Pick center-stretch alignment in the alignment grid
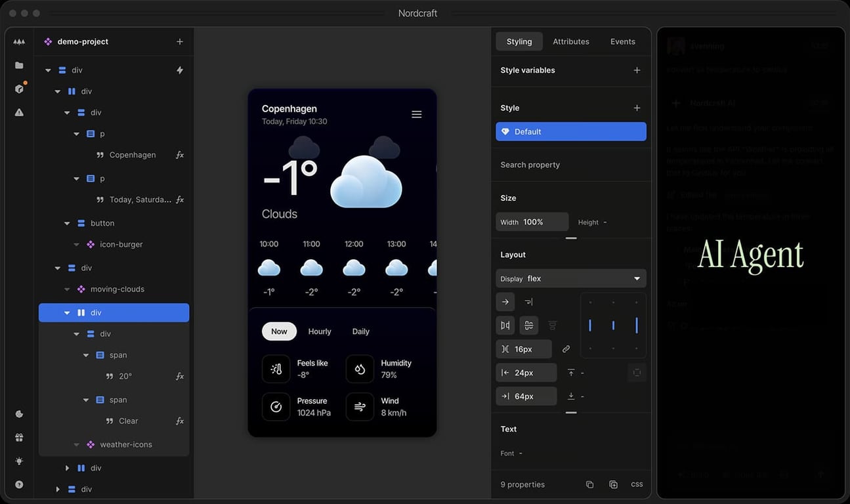This screenshot has height=504, width=850. coord(613,325)
